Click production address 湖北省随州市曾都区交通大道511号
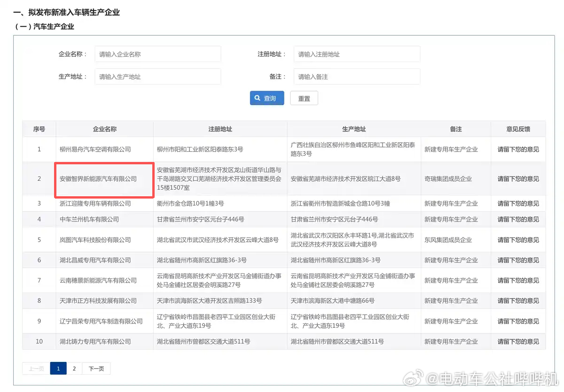Screen dimensions: 564x392 [x=337, y=341]
